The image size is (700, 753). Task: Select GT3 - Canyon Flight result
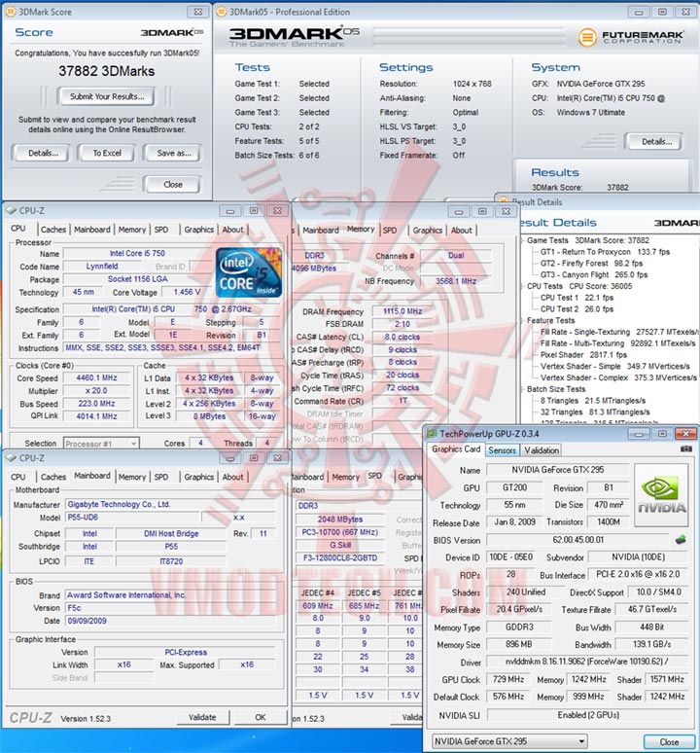pos(594,274)
